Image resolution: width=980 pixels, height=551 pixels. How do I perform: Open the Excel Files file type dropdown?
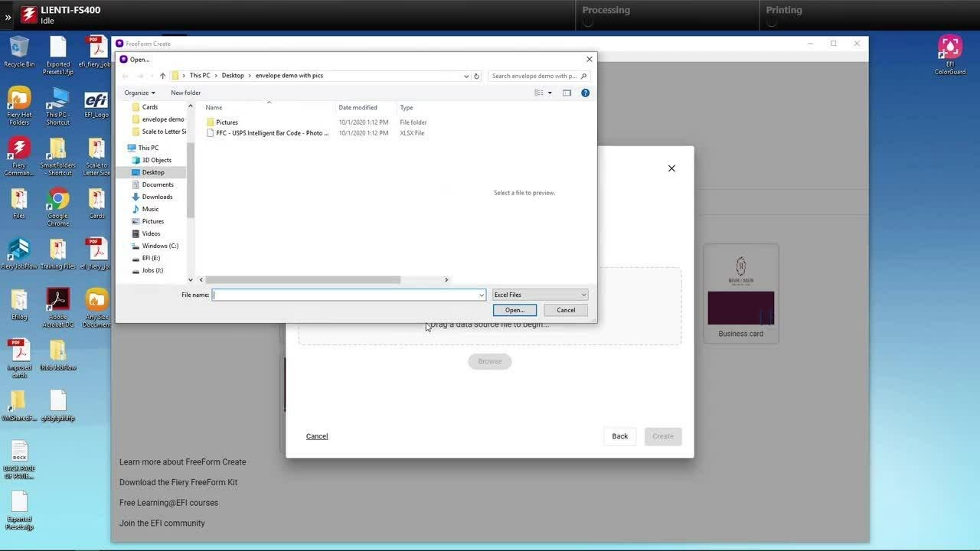540,295
